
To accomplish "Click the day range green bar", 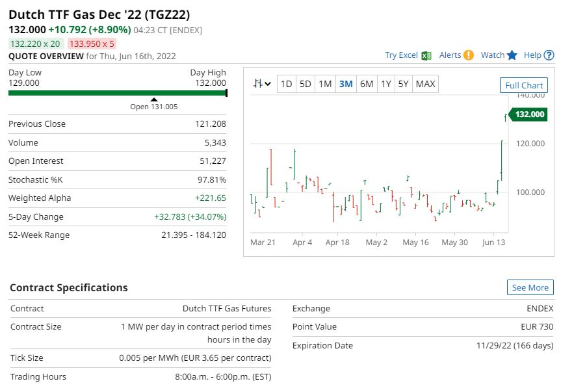I will 117,93.
